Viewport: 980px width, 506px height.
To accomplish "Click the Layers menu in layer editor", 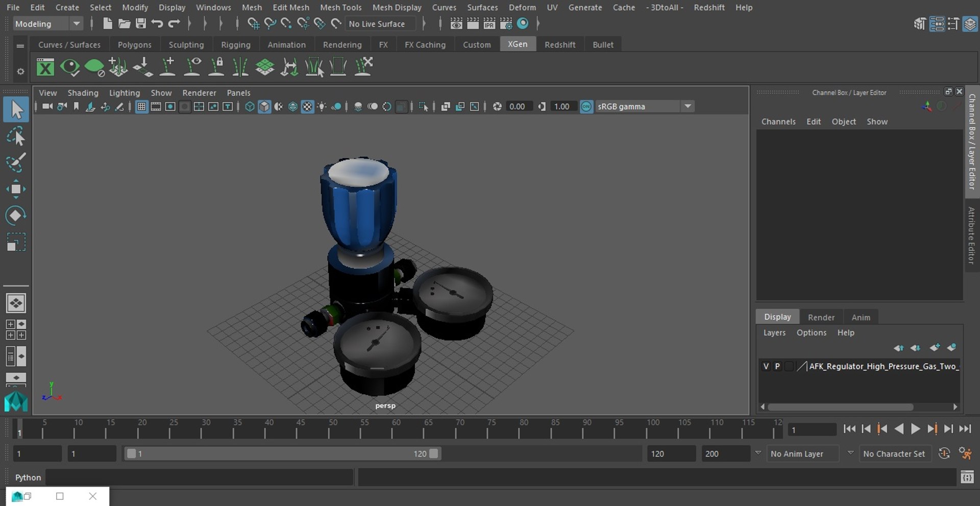I will click(774, 332).
